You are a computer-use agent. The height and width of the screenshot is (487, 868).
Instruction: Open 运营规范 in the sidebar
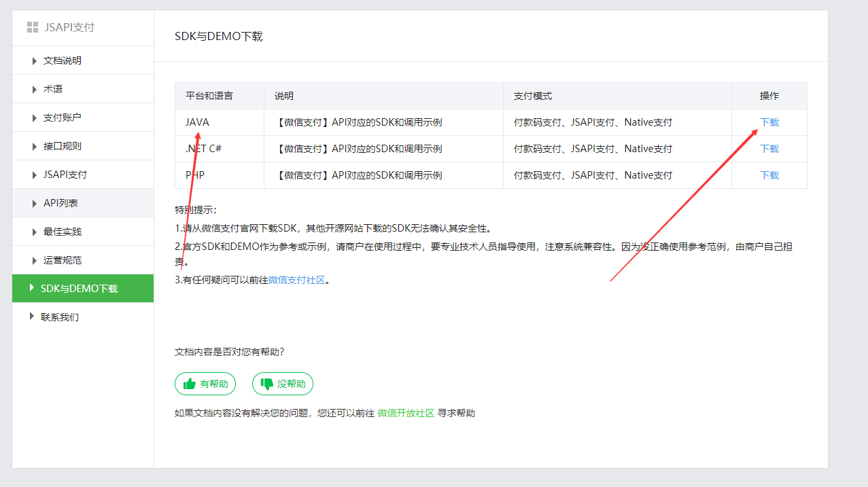tap(83, 260)
